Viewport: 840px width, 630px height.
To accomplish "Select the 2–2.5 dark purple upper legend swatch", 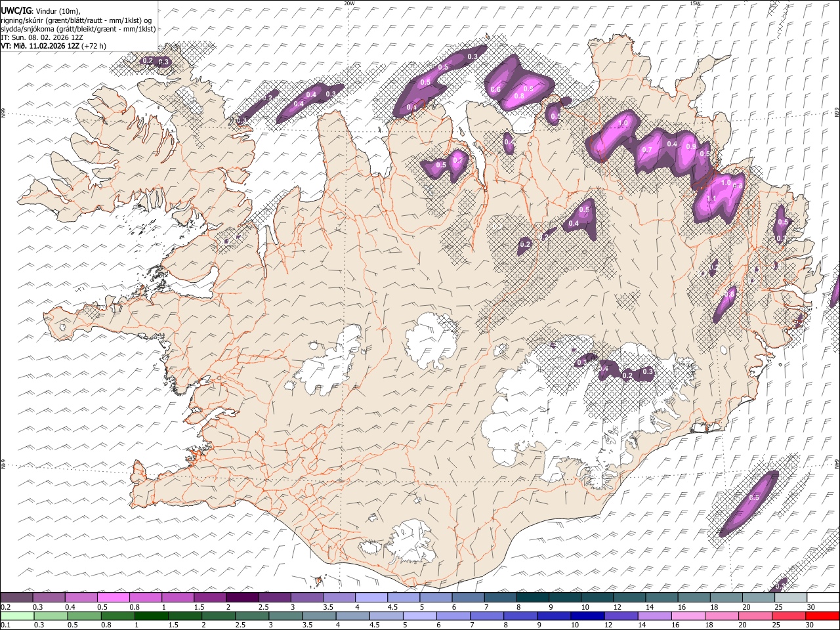I will 242,598.
